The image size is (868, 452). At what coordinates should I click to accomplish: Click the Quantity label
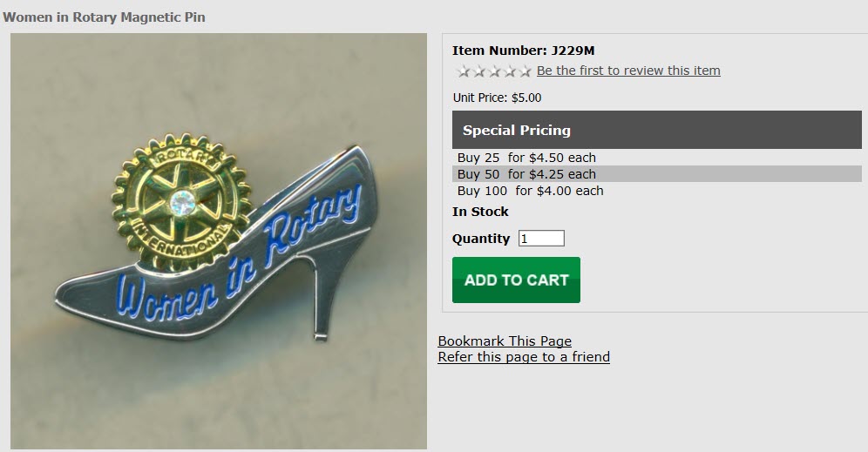[x=481, y=239]
